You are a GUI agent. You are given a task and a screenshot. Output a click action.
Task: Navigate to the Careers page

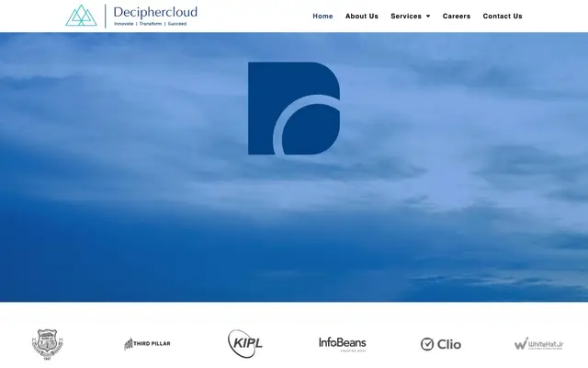point(457,17)
